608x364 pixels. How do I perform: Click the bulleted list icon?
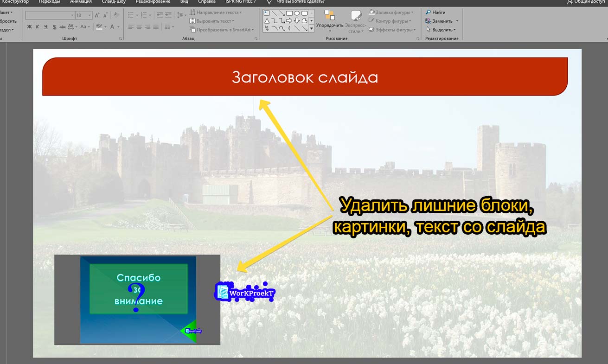click(x=131, y=15)
